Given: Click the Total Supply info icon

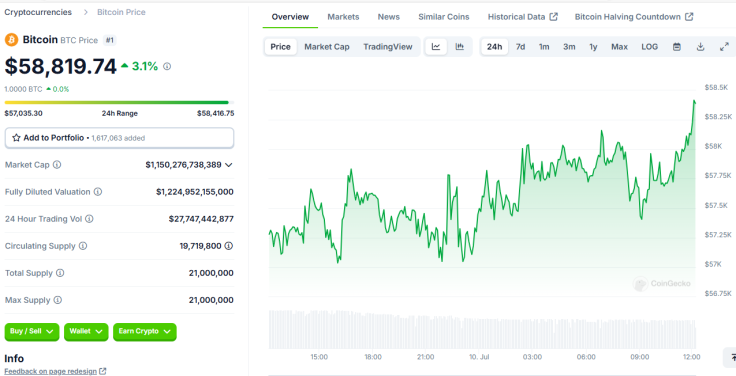Looking at the screenshot, I should [x=60, y=273].
